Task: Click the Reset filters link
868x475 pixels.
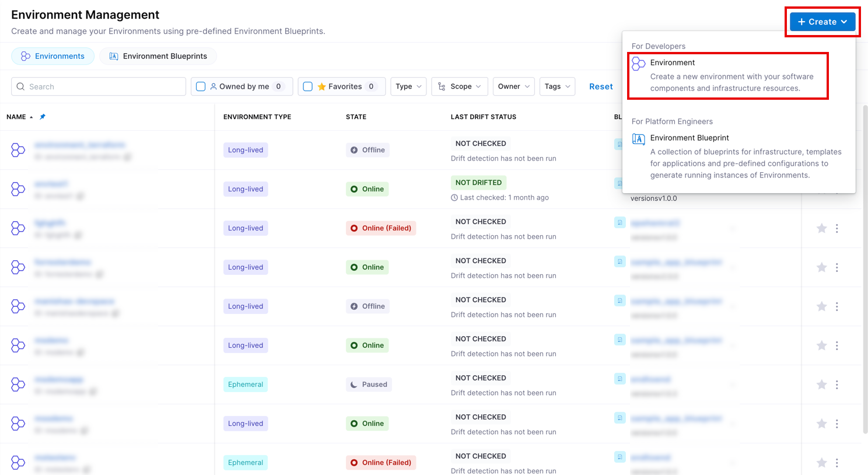Action: pos(601,86)
